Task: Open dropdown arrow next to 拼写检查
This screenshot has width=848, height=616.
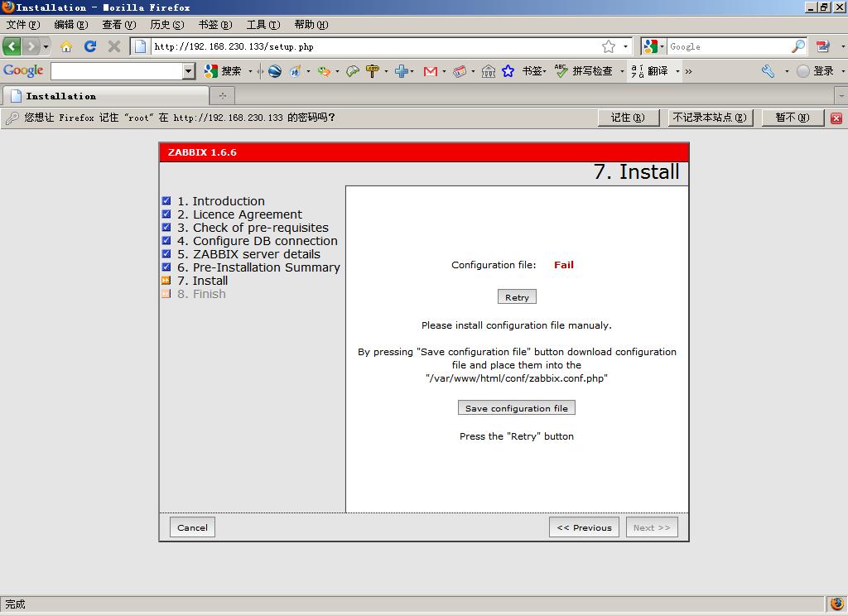Action: click(621, 71)
